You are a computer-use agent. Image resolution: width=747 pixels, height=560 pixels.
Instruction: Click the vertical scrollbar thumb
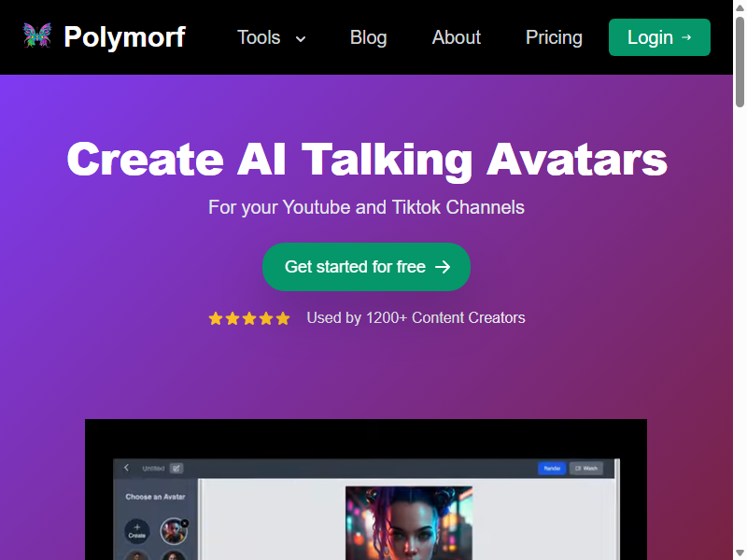[740, 62]
